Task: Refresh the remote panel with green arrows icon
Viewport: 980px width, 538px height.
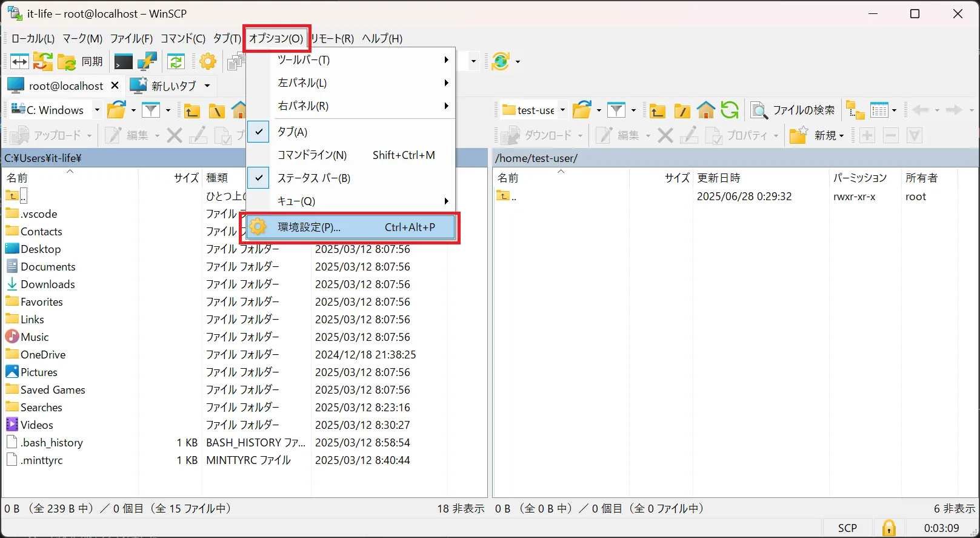Action: pos(730,110)
